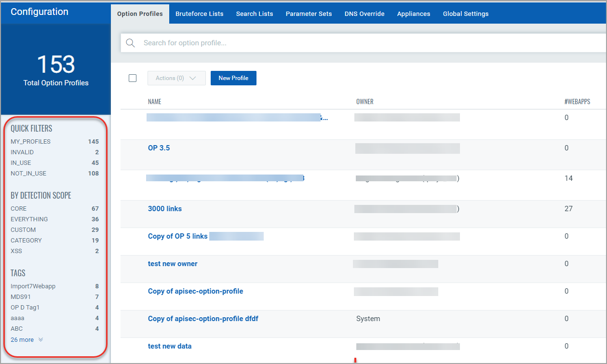Apply the NOT_IN_USE quick filter

point(28,174)
